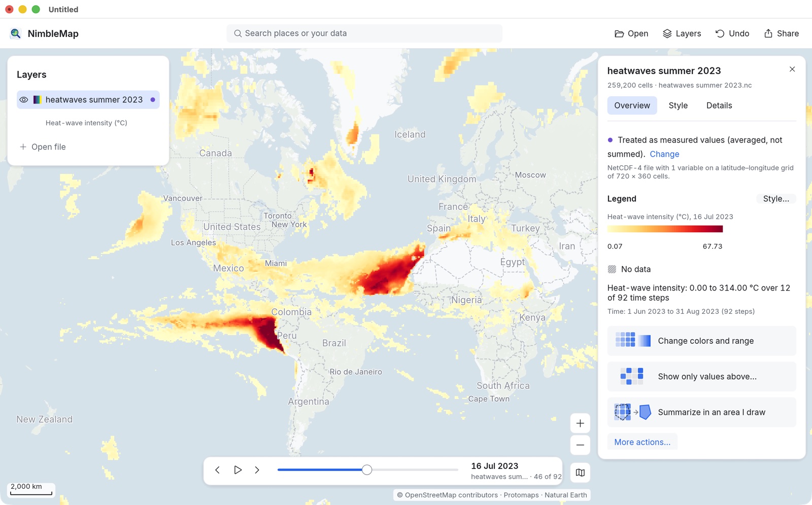Click the legend color gradient bar
Image resolution: width=812 pixels, height=505 pixels.
click(x=665, y=229)
